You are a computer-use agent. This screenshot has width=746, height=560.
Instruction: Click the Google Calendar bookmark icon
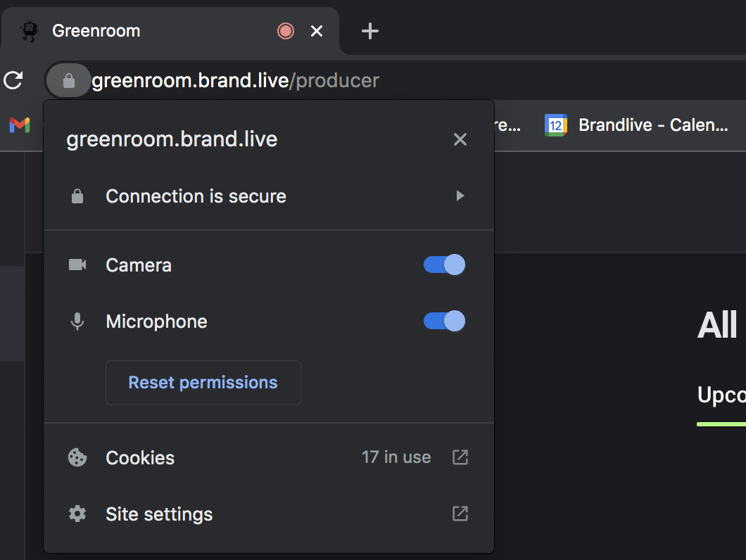pos(556,125)
